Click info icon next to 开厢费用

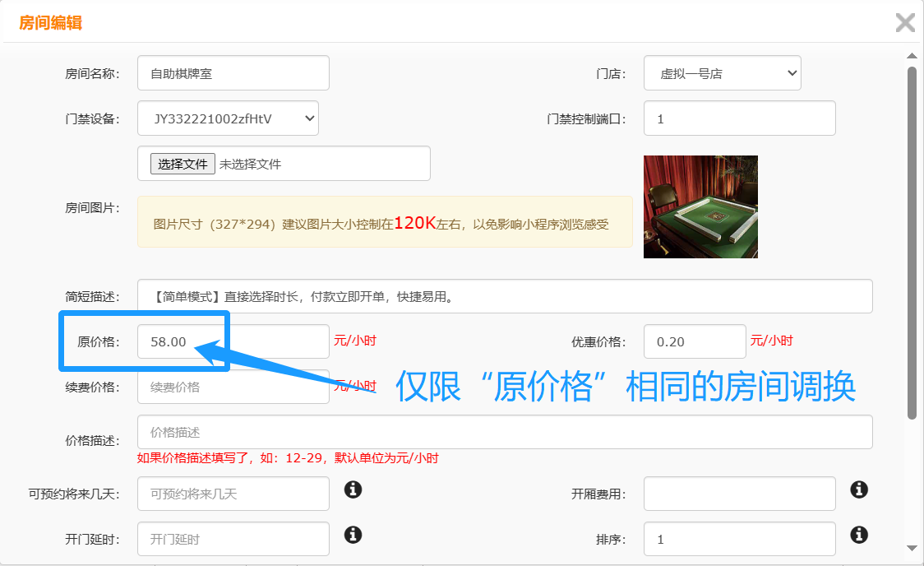[858, 489]
